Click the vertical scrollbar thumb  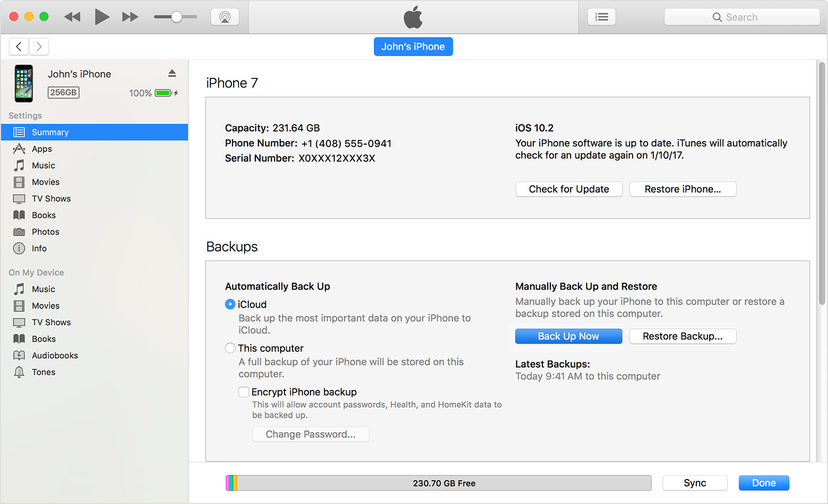tap(822, 183)
